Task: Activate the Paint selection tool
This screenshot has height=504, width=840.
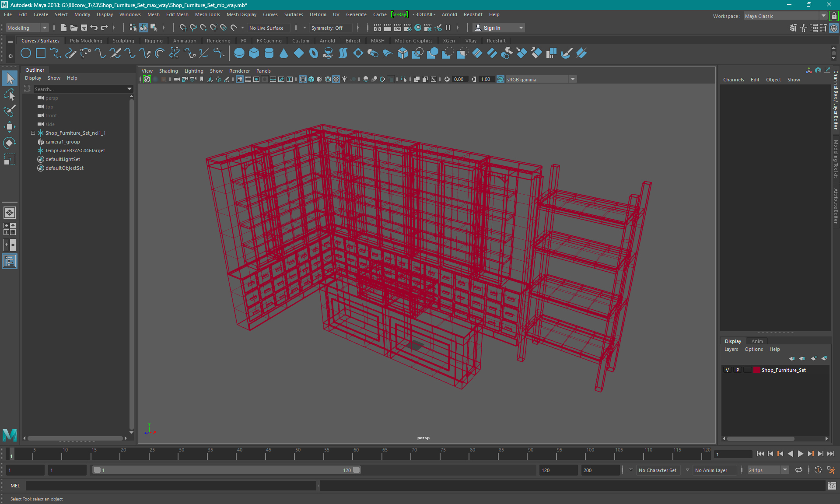Action: pyautogui.click(x=10, y=111)
